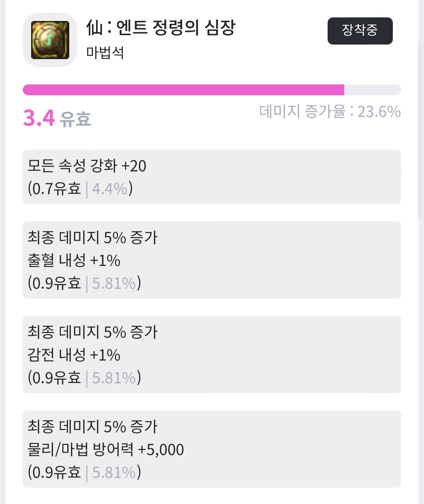Viewport: 424px width, 504px height.
Task: Click 최종 데미지 5% 증가 above 감전 내성
Action: pyautogui.click(x=93, y=332)
